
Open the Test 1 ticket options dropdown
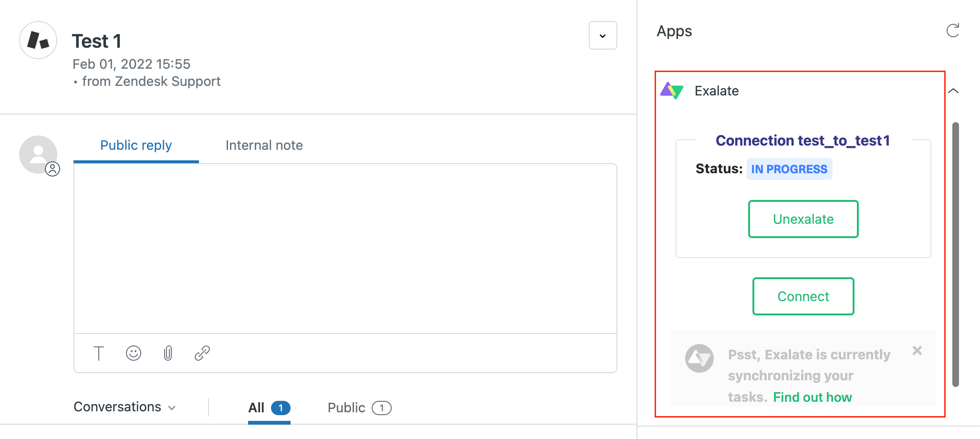[x=603, y=36]
